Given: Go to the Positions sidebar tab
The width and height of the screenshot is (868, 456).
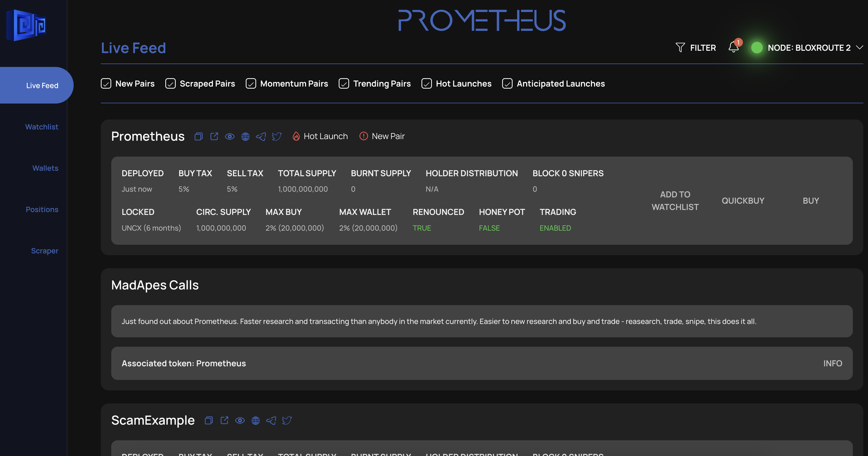Looking at the screenshot, I should click(x=42, y=209).
